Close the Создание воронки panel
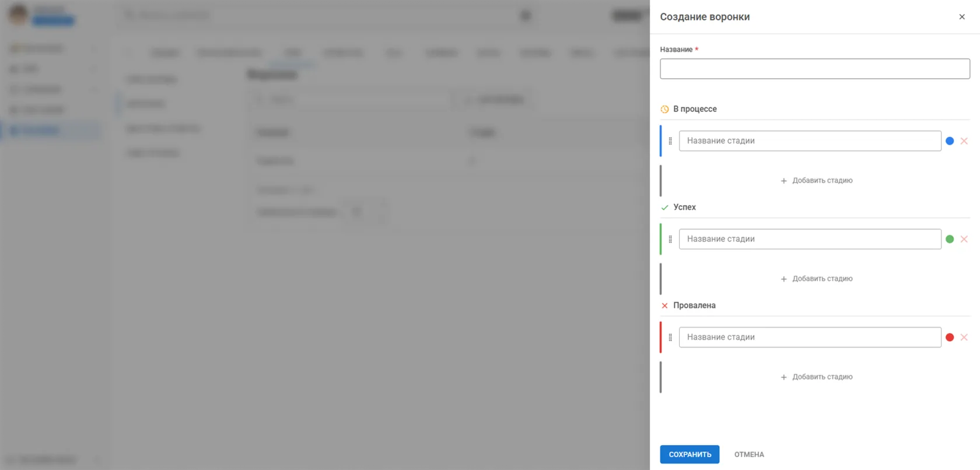Image resolution: width=980 pixels, height=470 pixels. pos(962,17)
